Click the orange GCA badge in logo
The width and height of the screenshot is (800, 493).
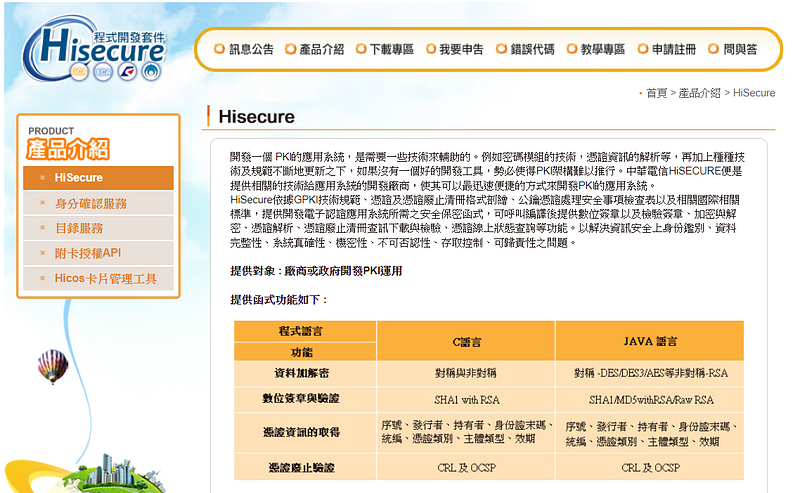(79, 71)
